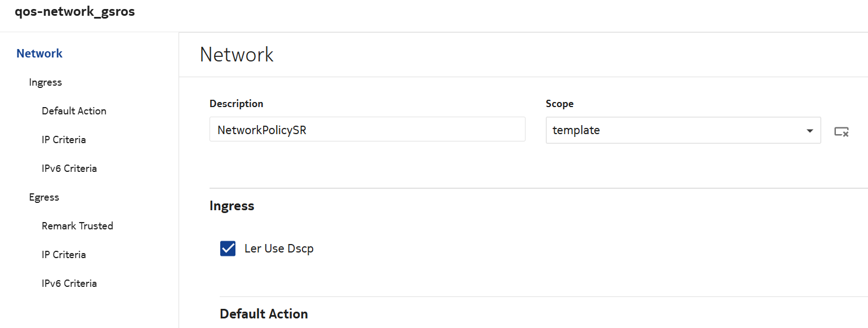
Task: Select IP Criteria under sidebar Ingress
Action: 64,140
